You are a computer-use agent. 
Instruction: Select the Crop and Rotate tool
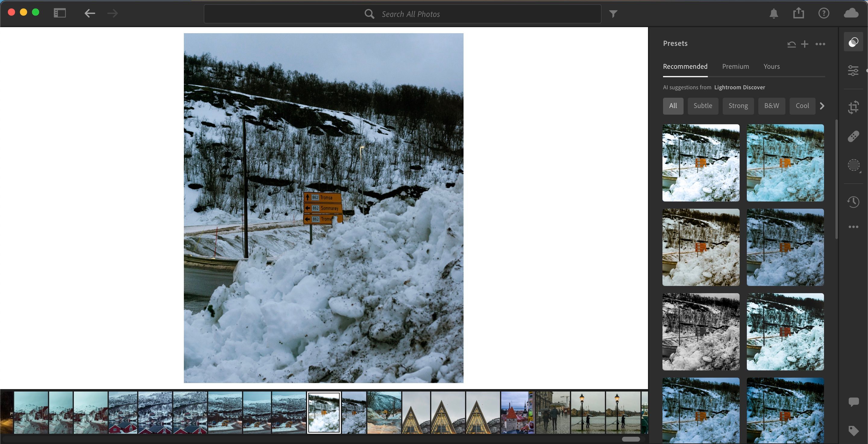tap(853, 107)
